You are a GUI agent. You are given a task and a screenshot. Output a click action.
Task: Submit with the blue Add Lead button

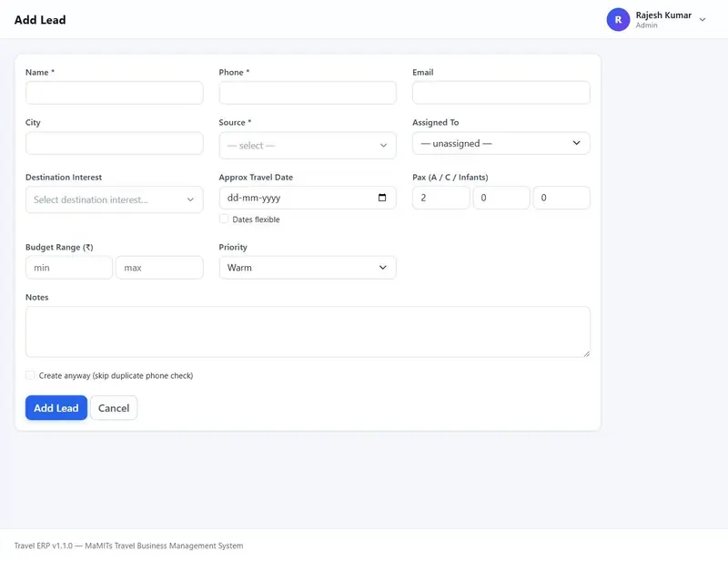[x=56, y=408]
